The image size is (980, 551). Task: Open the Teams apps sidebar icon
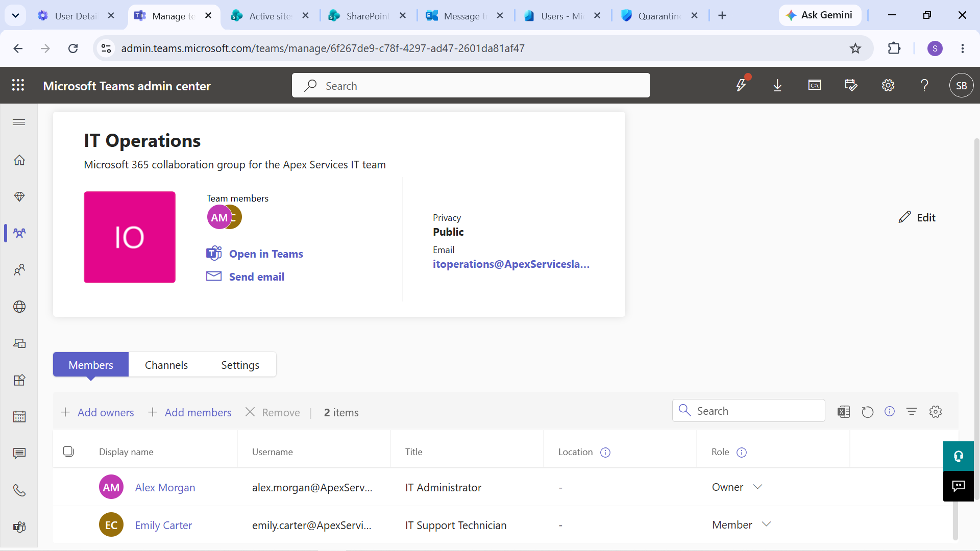click(19, 380)
